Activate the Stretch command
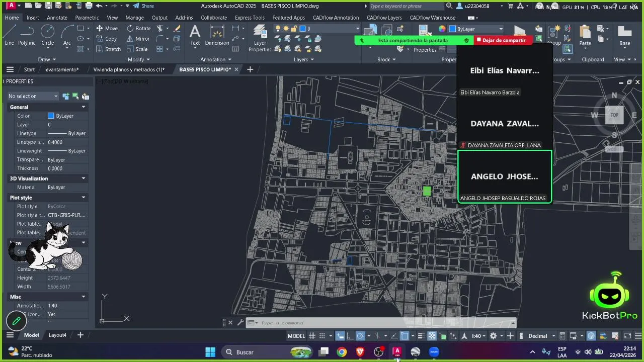Image resolution: width=644 pixels, height=362 pixels. click(x=108, y=49)
